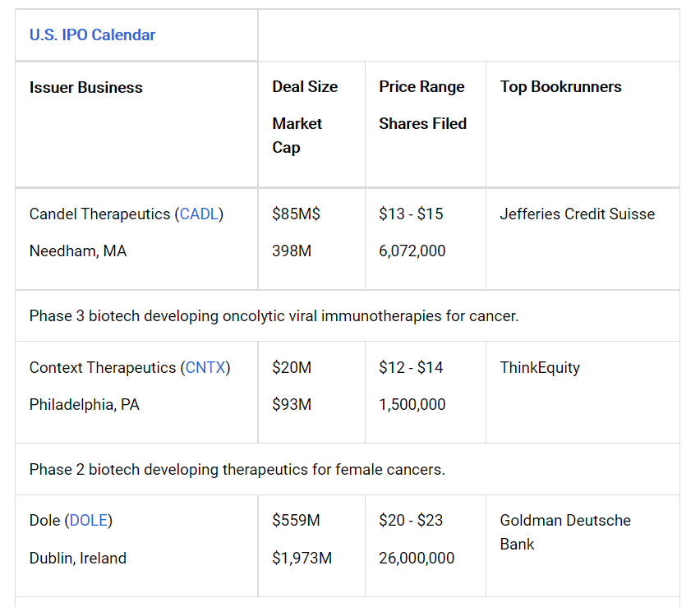
Task: Click the CADL ticker link
Action: (x=201, y=214)
